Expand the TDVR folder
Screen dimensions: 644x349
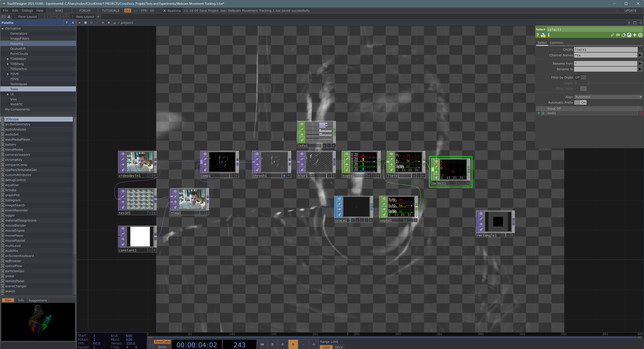tap(8, 74)
